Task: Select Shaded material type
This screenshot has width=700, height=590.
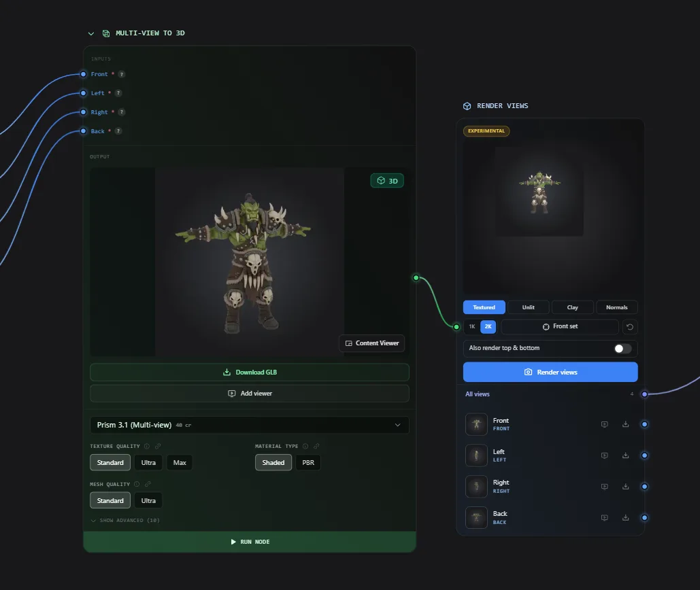Action: (273, 462)
